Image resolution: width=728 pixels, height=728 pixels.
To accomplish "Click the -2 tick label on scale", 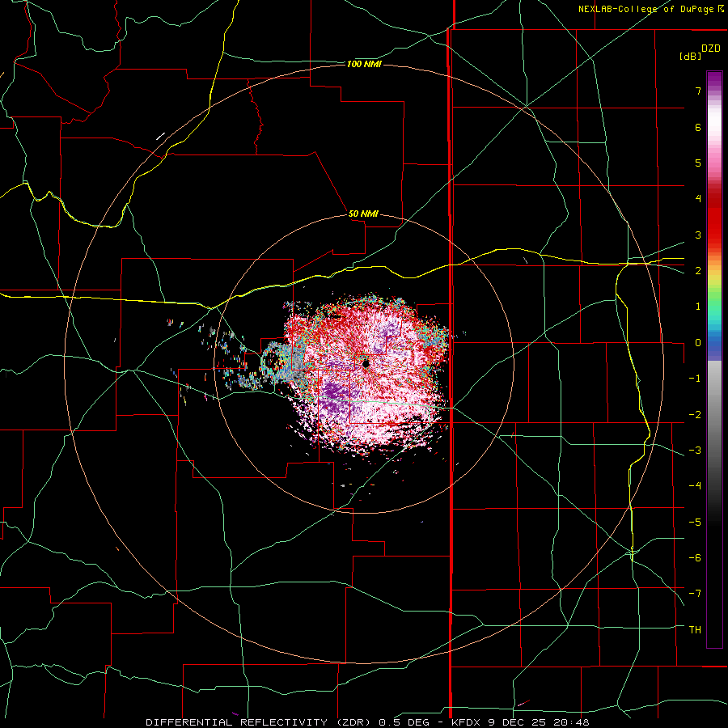I will (x=695, y=415).
